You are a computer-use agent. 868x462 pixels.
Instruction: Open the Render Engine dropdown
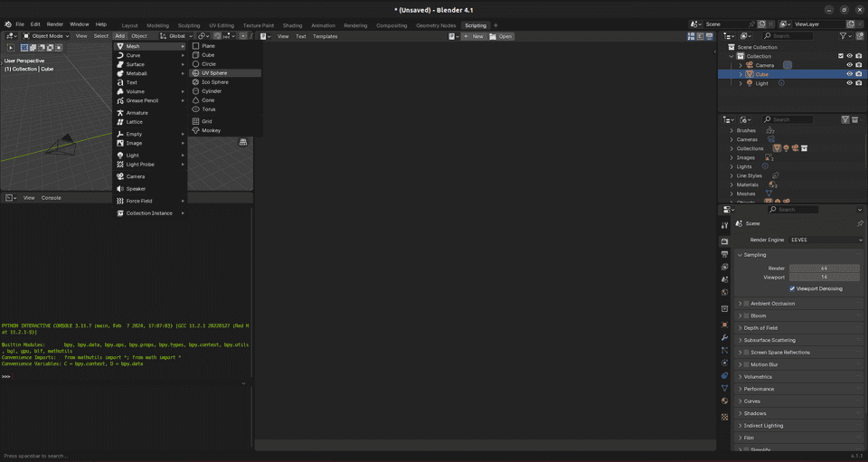coord(826,240)
